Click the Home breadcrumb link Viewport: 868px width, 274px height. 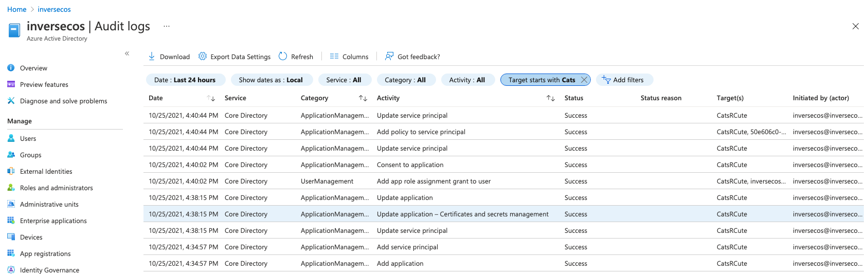pyautogui.click(x=17, y=9)
